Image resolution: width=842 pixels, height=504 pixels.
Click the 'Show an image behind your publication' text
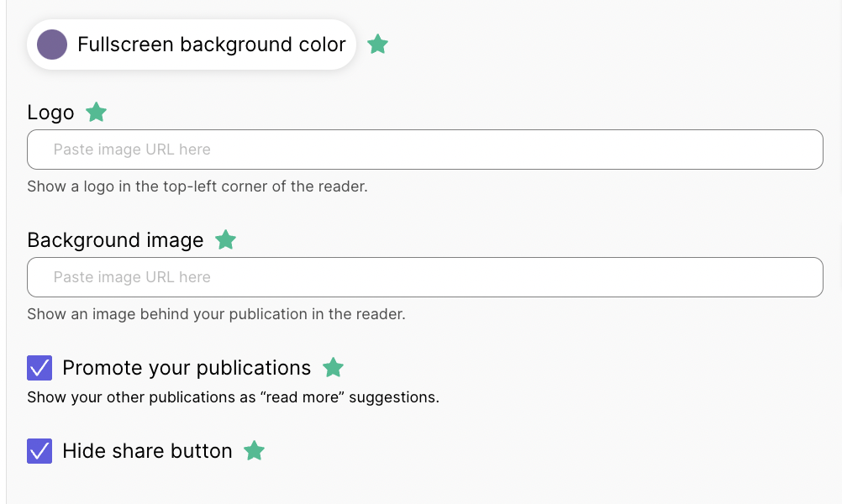point(216,314)
